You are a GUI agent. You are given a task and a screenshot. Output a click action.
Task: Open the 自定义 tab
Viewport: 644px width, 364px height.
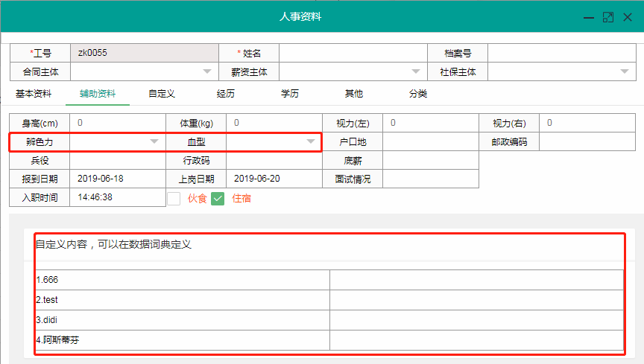(161, 94)
